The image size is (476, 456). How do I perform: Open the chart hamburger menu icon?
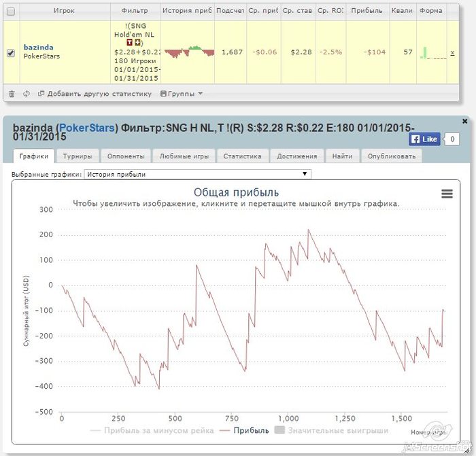click(x=447, y=194)
